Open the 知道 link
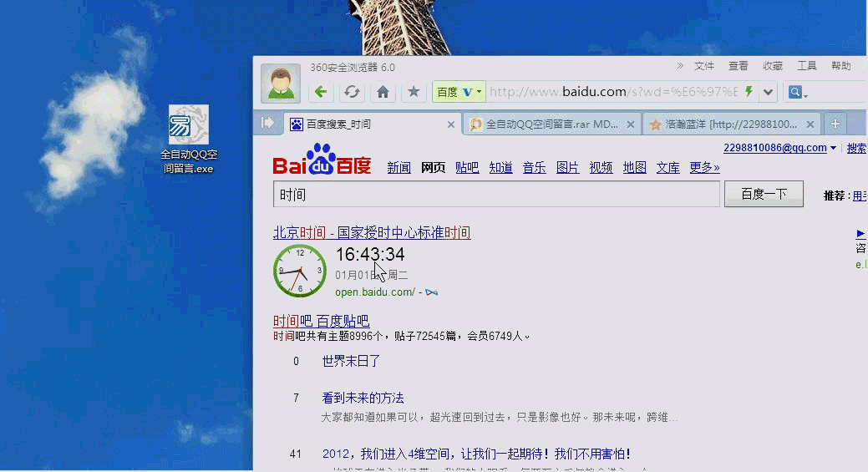Image resolution: width=868 pixels, height=472 pixels. point(500,168)
